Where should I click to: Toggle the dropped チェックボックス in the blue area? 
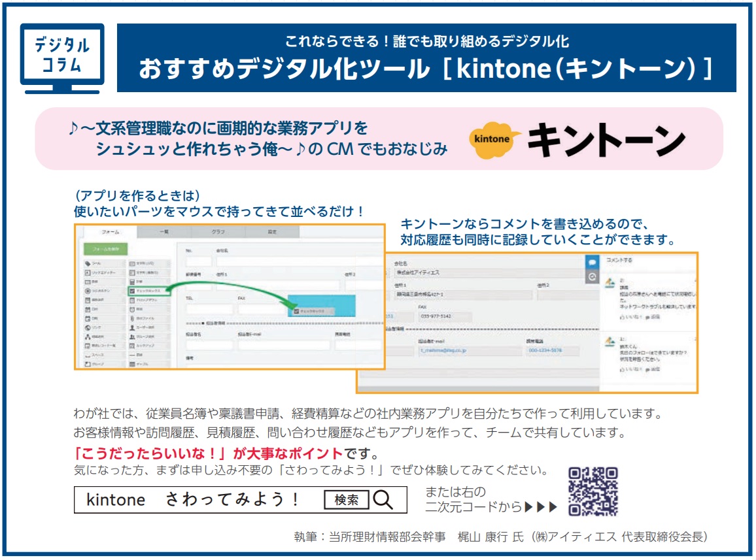(296, 311)
